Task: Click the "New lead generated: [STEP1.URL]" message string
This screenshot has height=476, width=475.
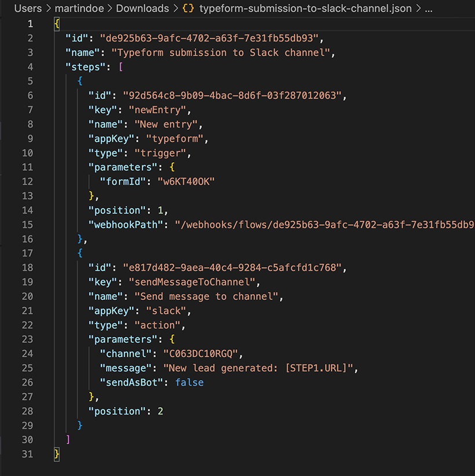Action: coord(258,368)
